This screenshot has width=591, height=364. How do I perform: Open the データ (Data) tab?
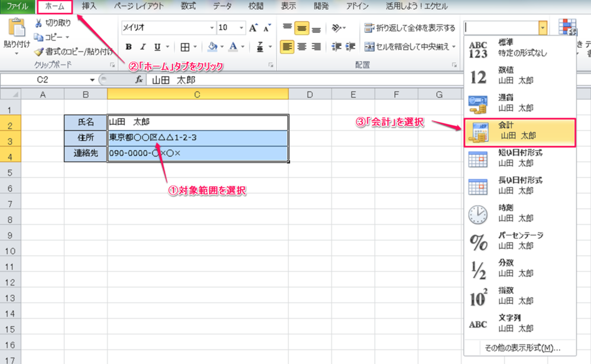click(222, 6)
